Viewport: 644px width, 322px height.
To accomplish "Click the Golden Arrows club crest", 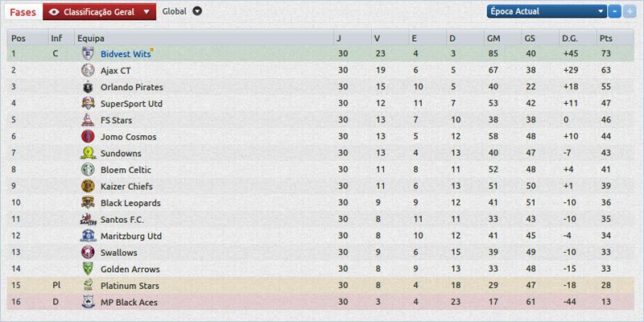I will tap(88, 269).
